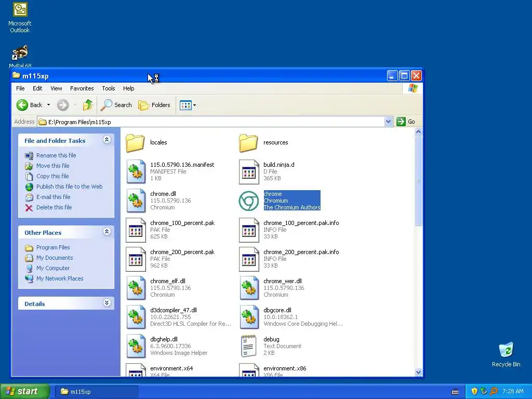Click the Go button
The image size is (532, 399).
(x=406, y=122)
